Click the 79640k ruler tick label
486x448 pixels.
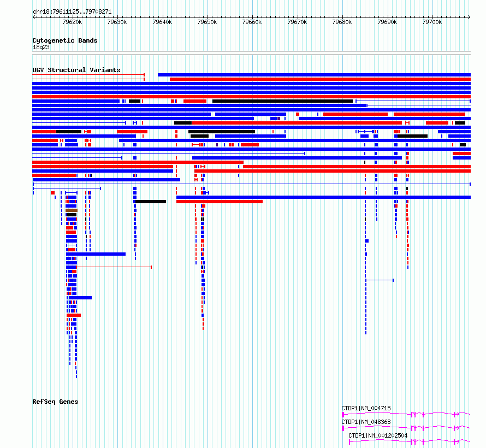click(x=162, y=22)
